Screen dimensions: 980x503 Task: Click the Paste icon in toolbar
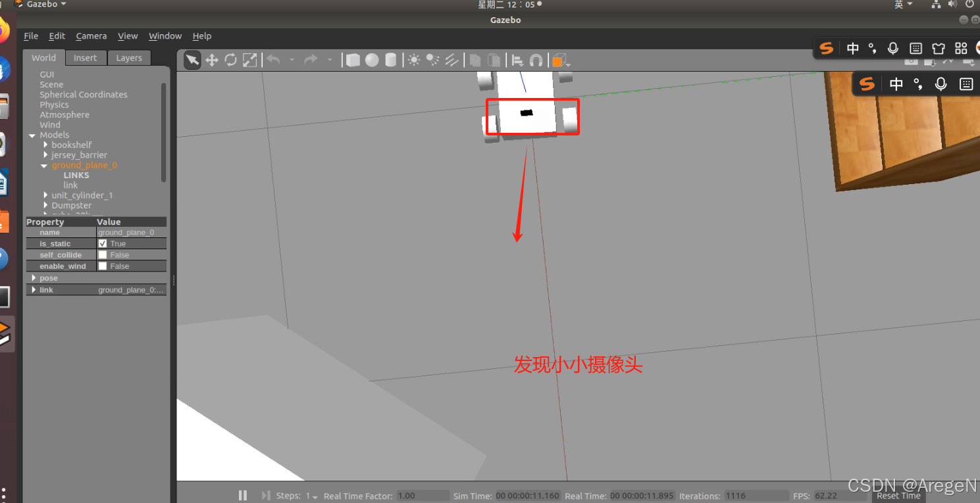[494, 60]
